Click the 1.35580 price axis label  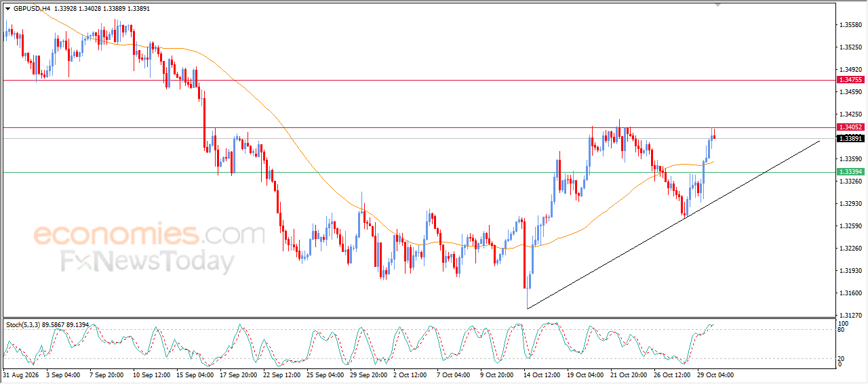[x=850, y=25]
